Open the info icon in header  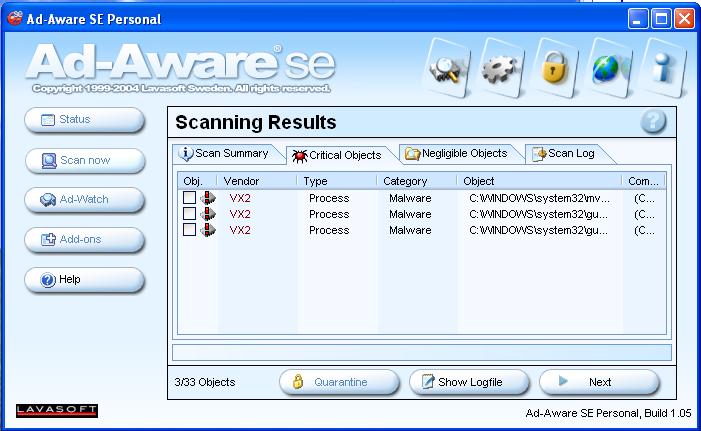[x=663, y=68]
